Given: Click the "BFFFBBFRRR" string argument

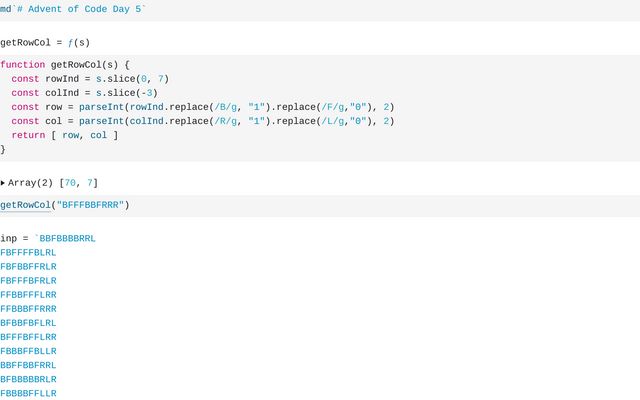Looking at the screenshot, I should 90,205.
